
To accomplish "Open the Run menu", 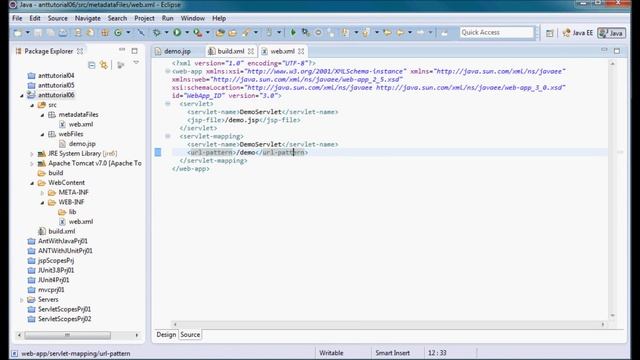I will 167,18.
